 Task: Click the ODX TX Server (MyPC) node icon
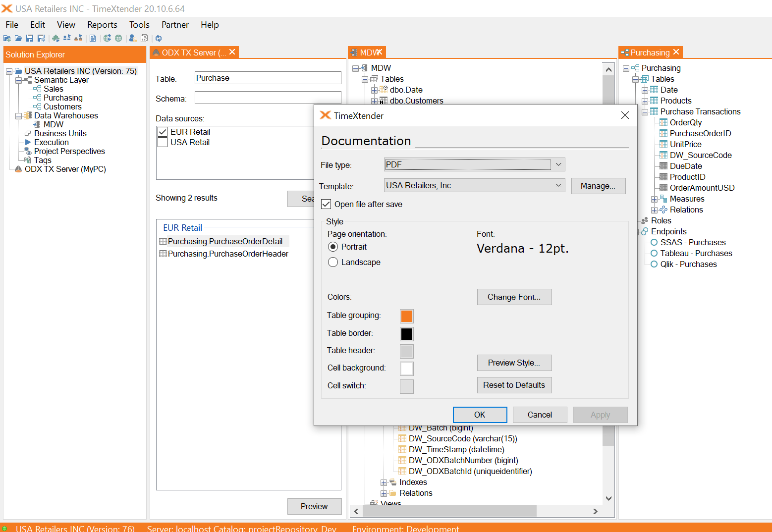tap(18, 169)
